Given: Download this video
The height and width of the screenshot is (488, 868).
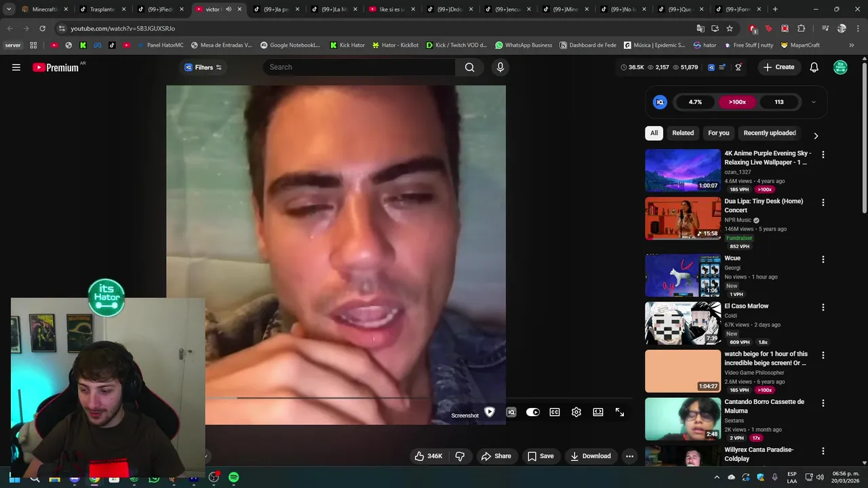Looking at the screenshot, I should [591, 456].
